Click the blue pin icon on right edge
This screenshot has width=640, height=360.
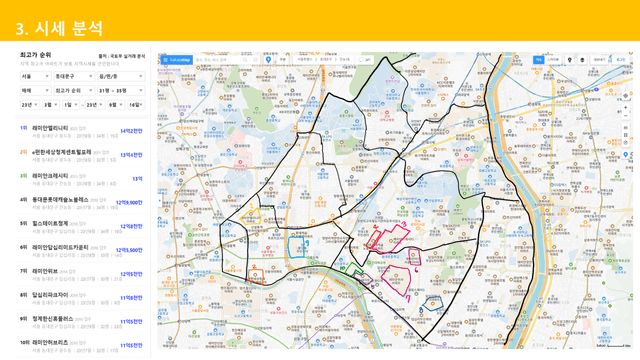click(x=625, y=155)
